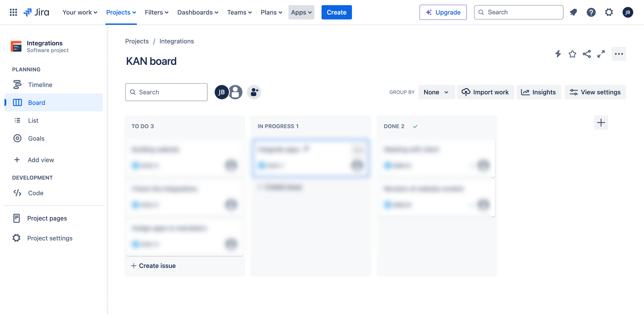The width and height of the screenshot is (644, 314).
Task: Click Create issue in To Do column
Action: [x=153, y=266]
